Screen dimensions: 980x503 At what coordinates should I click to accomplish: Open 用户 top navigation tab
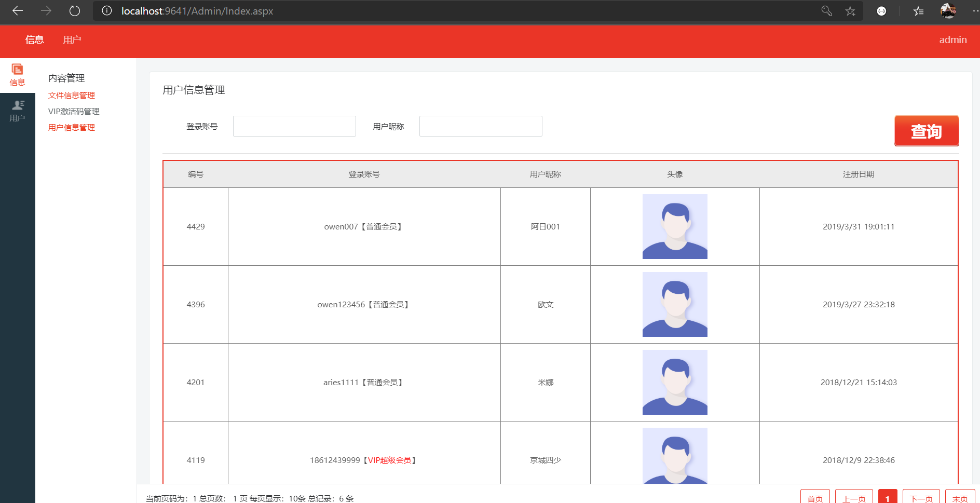[72, 40]
